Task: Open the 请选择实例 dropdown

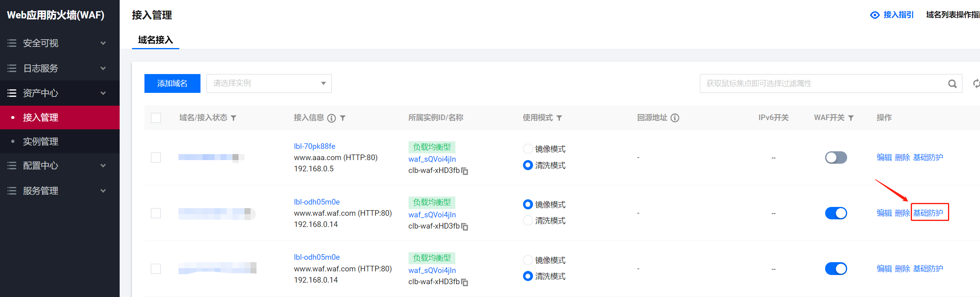Action: (x=269, y=83)
